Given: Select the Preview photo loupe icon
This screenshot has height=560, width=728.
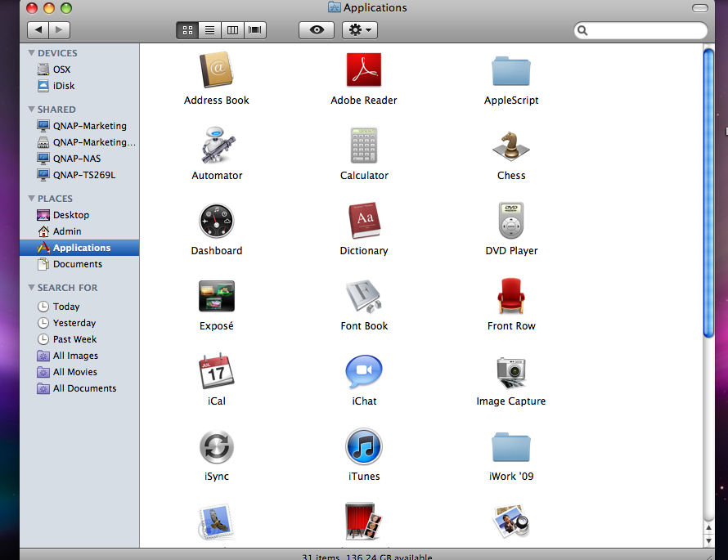Looking at the screenshot, I should tap(510, 521).
